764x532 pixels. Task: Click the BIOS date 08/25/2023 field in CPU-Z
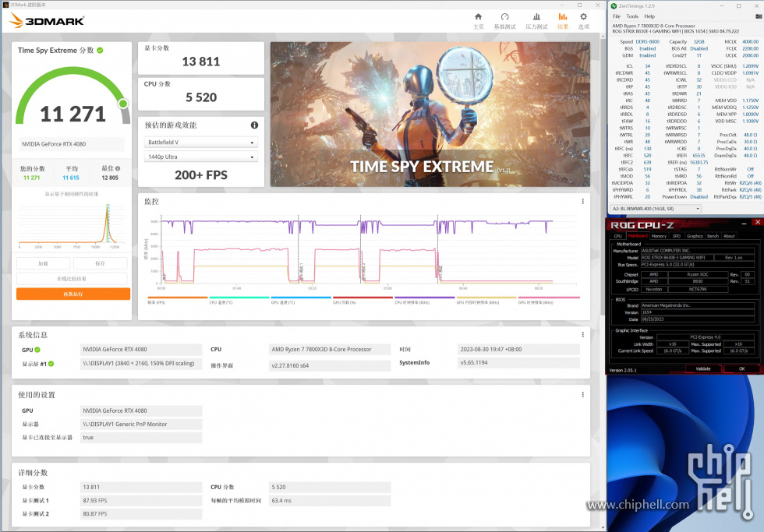(x=697, y=319)
